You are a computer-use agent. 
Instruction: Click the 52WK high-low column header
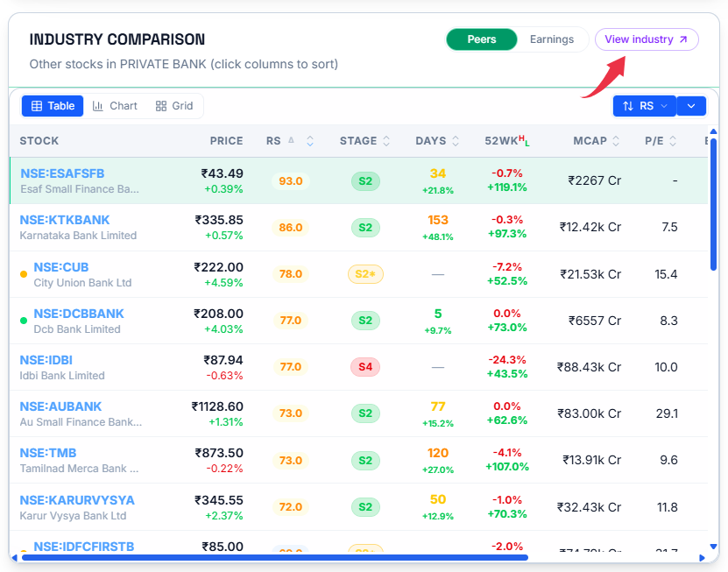506,141
